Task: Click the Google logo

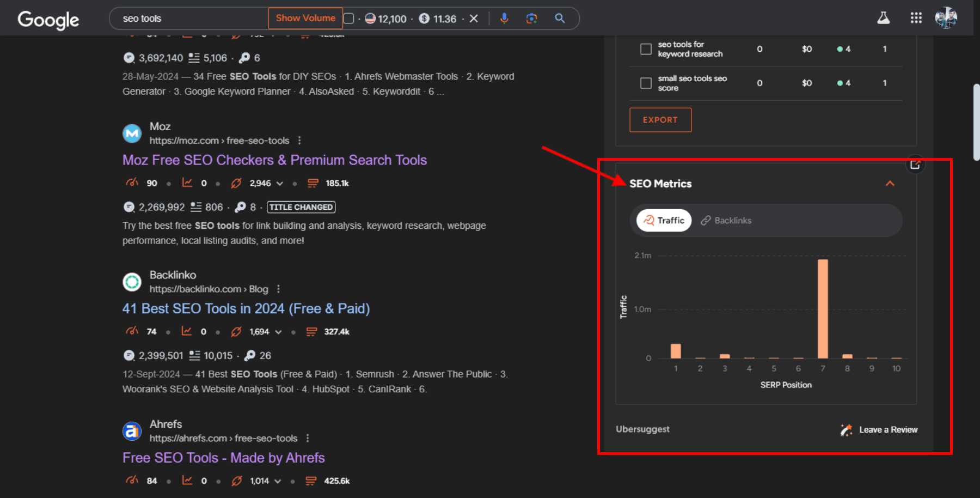Action: tap(48, 20)
